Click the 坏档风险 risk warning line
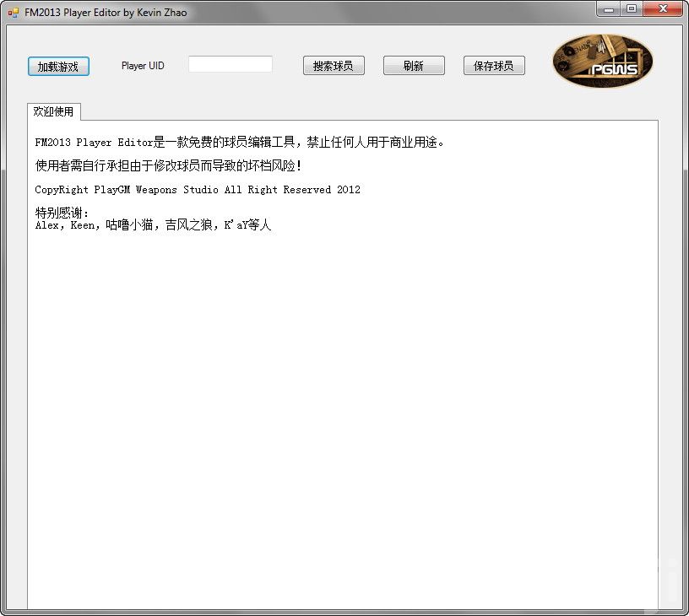This screenshot has height=616, width=689. click(x=168, y=165)
